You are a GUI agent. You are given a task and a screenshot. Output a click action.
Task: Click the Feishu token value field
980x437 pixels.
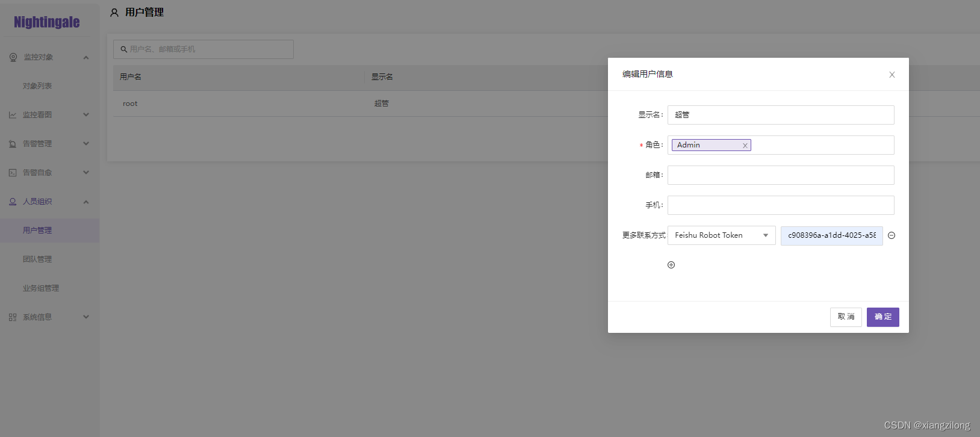(832, 235)
